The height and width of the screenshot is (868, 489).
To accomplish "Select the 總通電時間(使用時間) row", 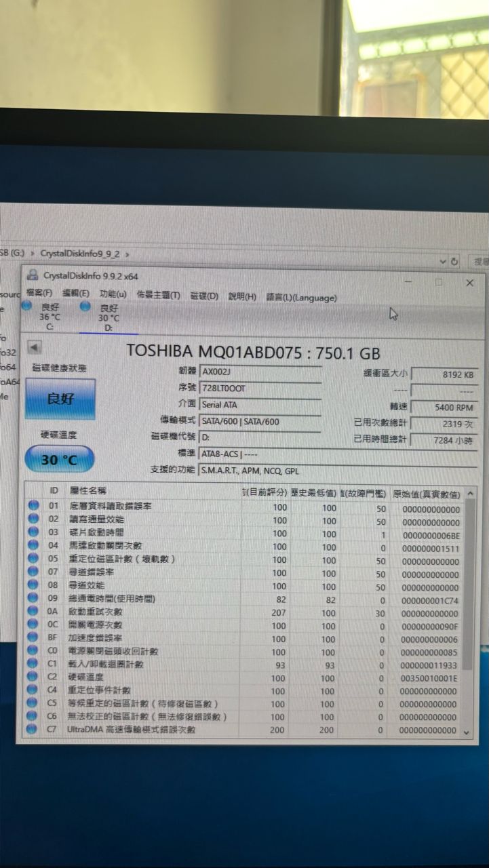I will tap(244, 599).
